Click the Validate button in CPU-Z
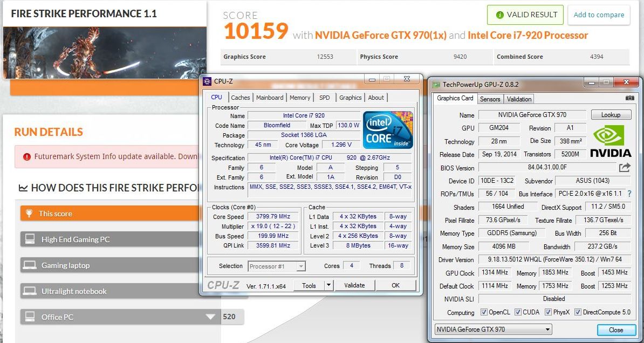 (x=354, y=285)
